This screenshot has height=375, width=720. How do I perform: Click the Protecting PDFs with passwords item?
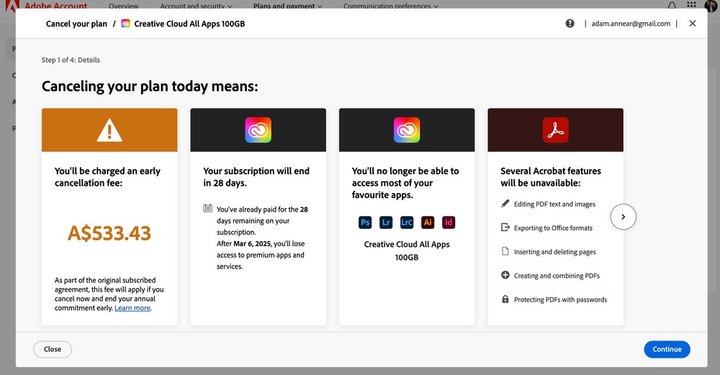click(560, 300)
